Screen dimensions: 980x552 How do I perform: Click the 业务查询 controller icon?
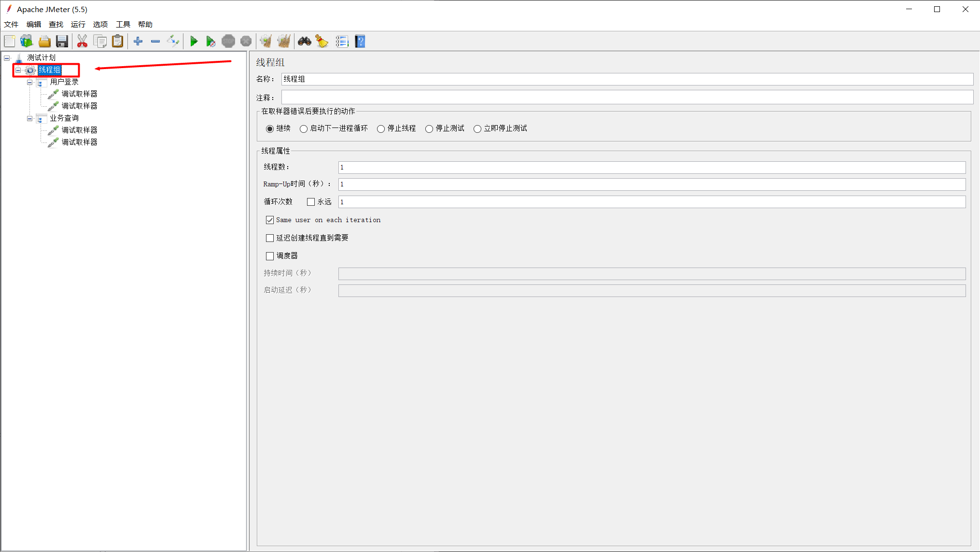pyautogui.click(x=42, y=118)
